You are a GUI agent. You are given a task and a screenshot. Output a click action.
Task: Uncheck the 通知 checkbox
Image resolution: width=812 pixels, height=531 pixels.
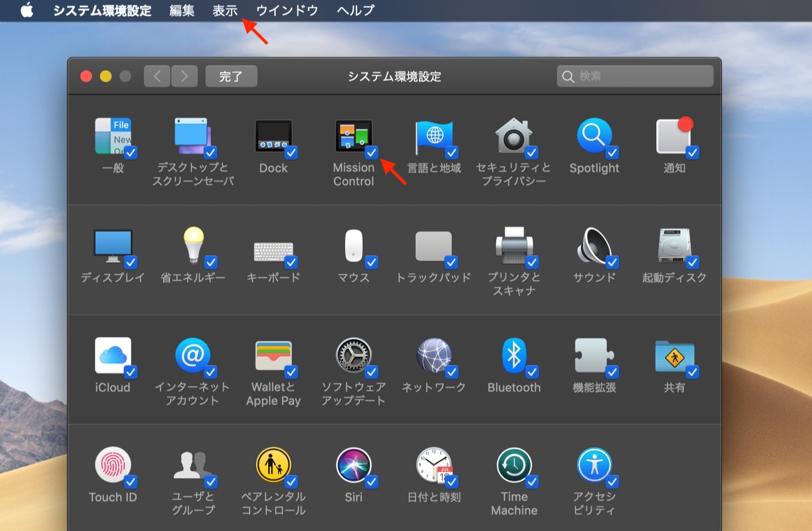point(692,152)
